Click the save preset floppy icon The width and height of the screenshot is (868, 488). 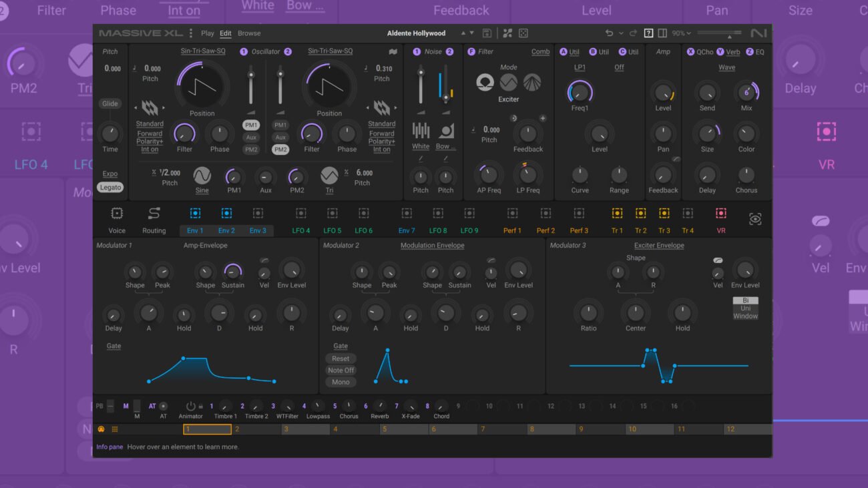click(x=487, y=33)
